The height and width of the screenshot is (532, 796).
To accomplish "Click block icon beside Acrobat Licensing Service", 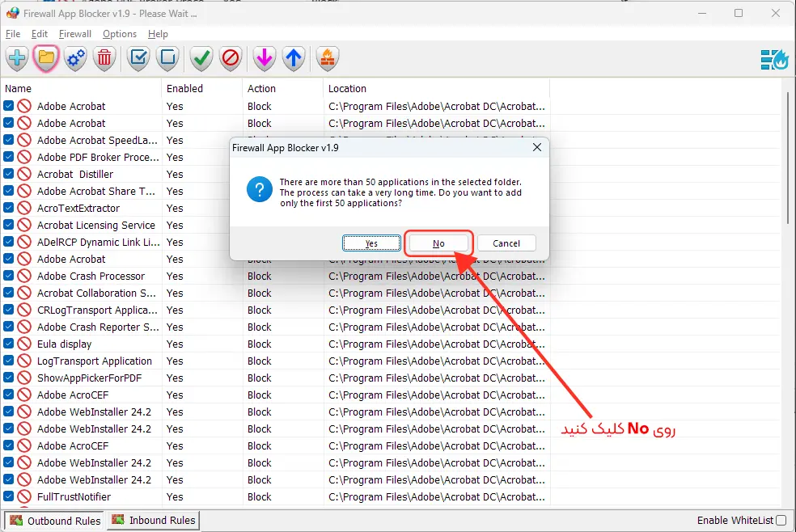I will (23, 226).
